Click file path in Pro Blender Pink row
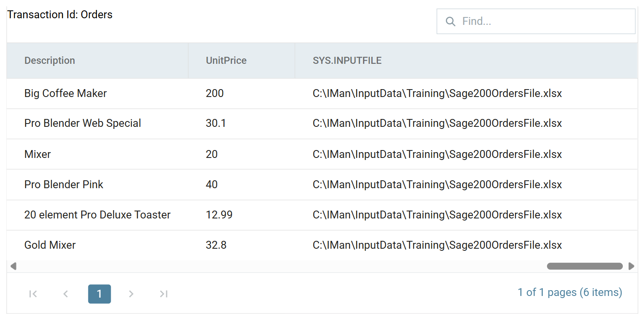The image size is (644, 320). pos(437,184)
